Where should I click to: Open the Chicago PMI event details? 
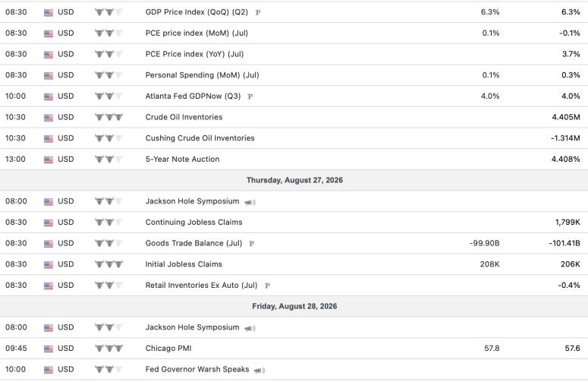(x=168, y=349)
